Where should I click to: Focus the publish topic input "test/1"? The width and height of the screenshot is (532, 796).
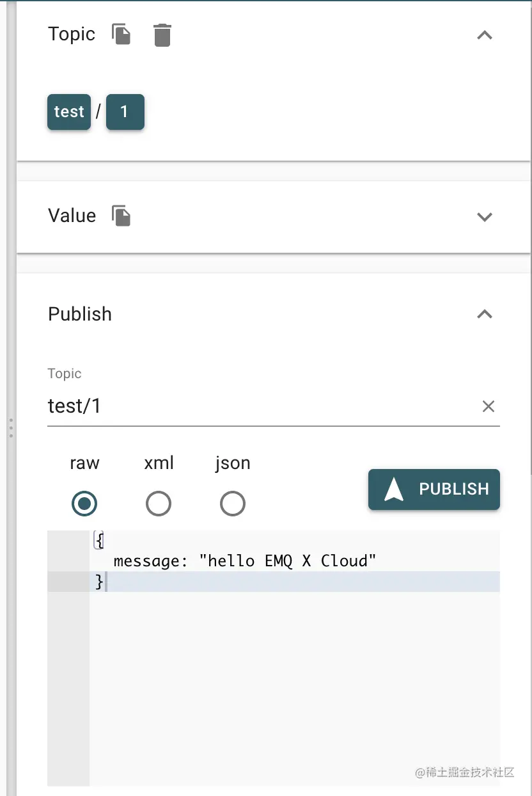point(256,406)
